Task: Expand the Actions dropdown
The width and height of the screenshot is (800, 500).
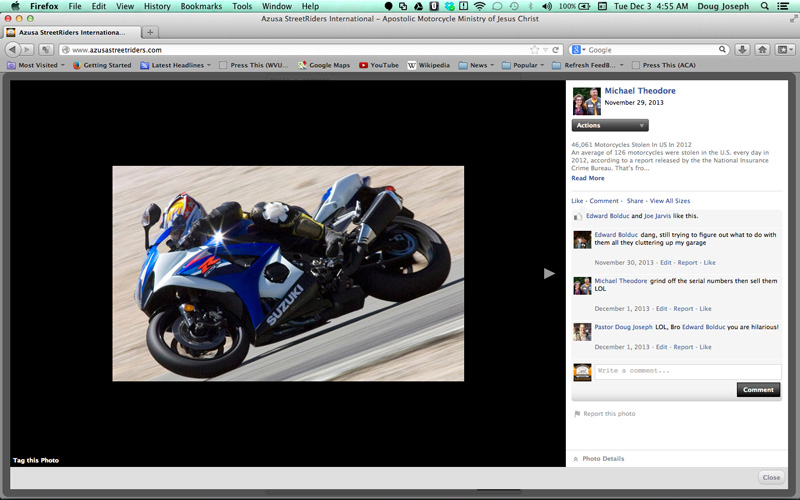Action: pyautogui.click(x=610, y=126)
